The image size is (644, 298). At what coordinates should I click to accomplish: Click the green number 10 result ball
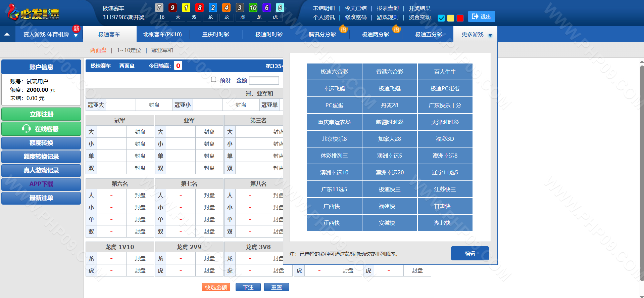pyautogui.click(x=253, y=8)
